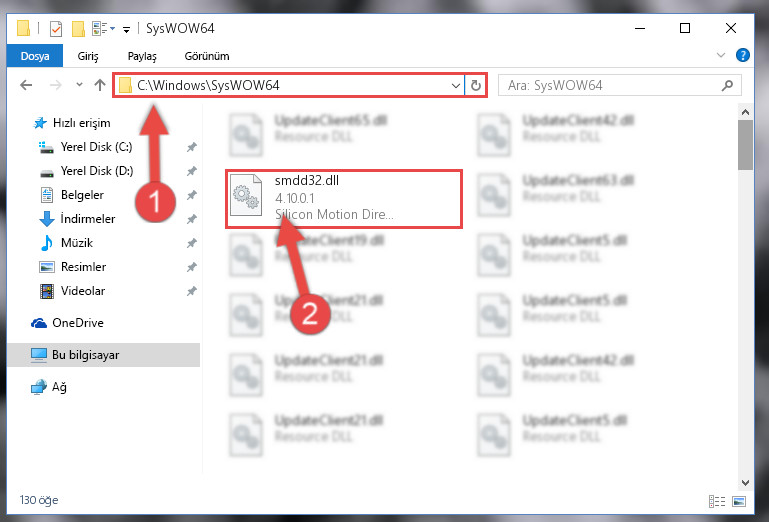Open the Dosya menu tab

click(35, 56)
